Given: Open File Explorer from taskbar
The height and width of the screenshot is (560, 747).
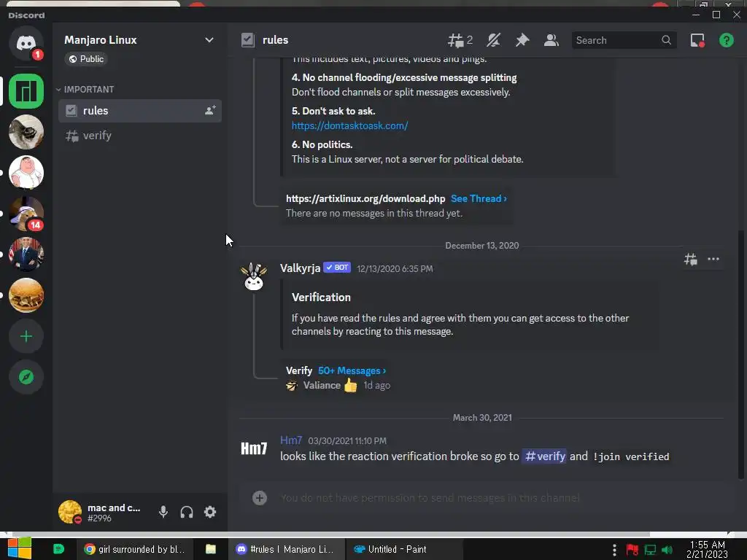Looking at the screenshot, I should pyautogui.click(x=211, y=550).
